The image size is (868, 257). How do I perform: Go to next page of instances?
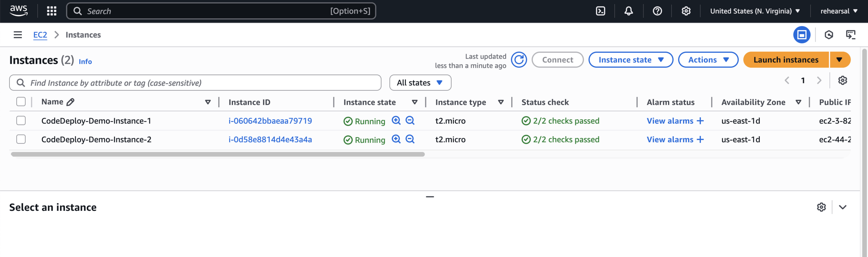click(819, 80)
